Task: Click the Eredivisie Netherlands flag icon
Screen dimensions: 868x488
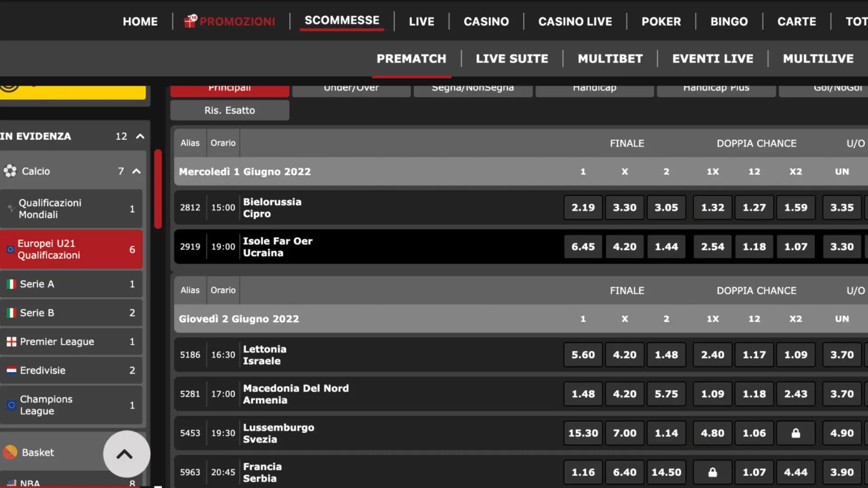Action: (x=11, y=371)
